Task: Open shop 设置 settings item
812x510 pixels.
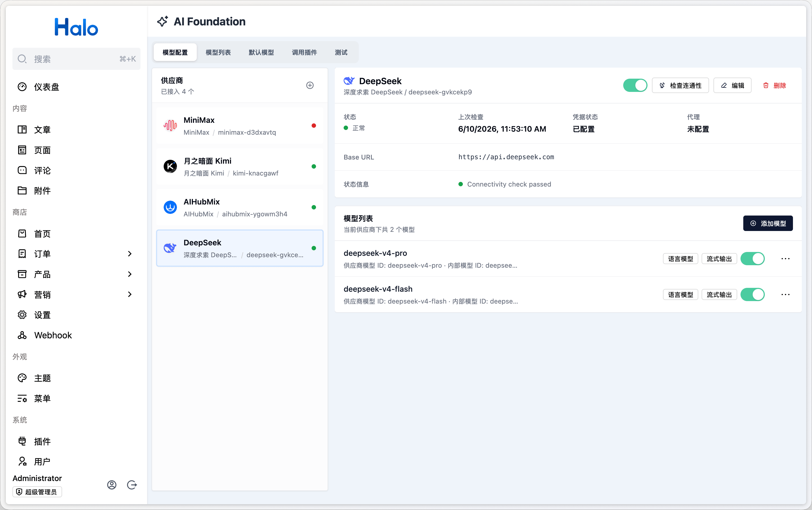Action: click(x=76, y=315)
